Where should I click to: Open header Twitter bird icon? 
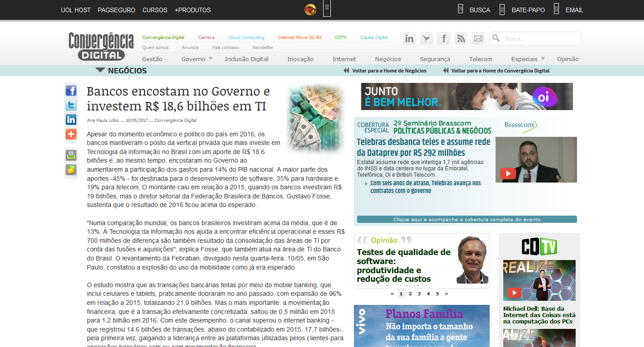[x=427, y=39]
